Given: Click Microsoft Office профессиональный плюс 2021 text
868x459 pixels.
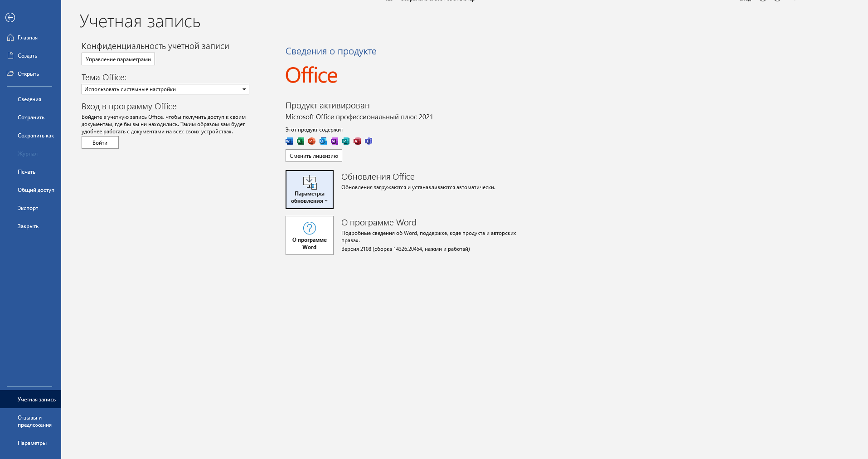Looking at the screenshot, I should pos(359,117).
